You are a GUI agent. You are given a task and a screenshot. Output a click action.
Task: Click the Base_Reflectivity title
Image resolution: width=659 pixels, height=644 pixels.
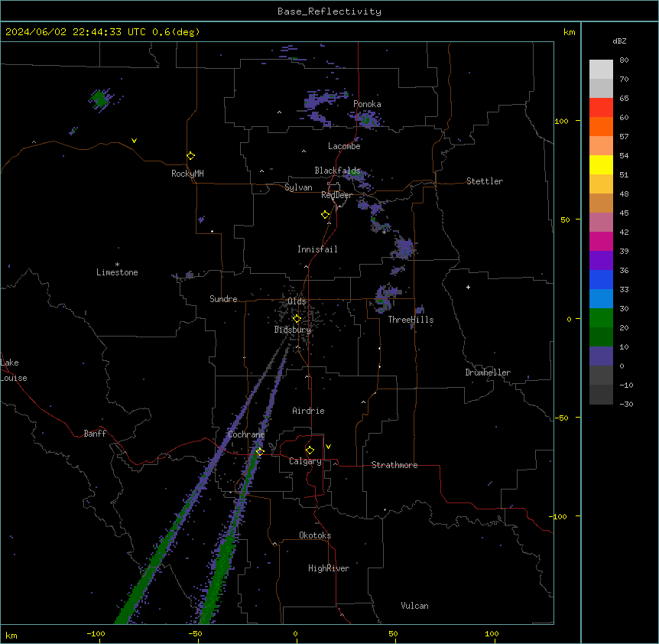(329, 11)
